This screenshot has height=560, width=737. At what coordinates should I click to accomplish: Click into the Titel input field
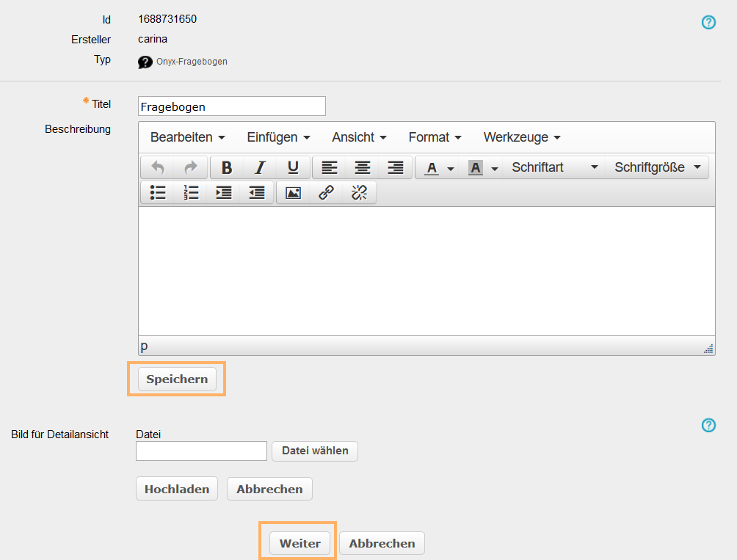(x=231, y=106)
